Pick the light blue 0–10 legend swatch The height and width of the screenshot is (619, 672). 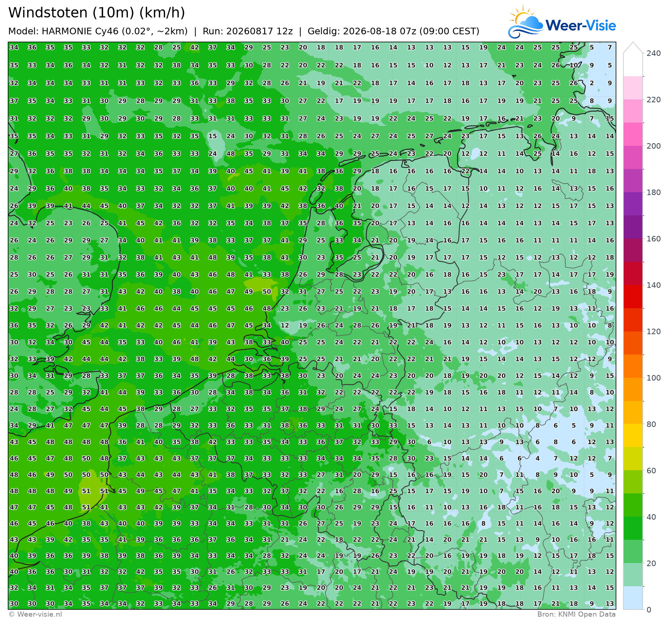point(633,598)
